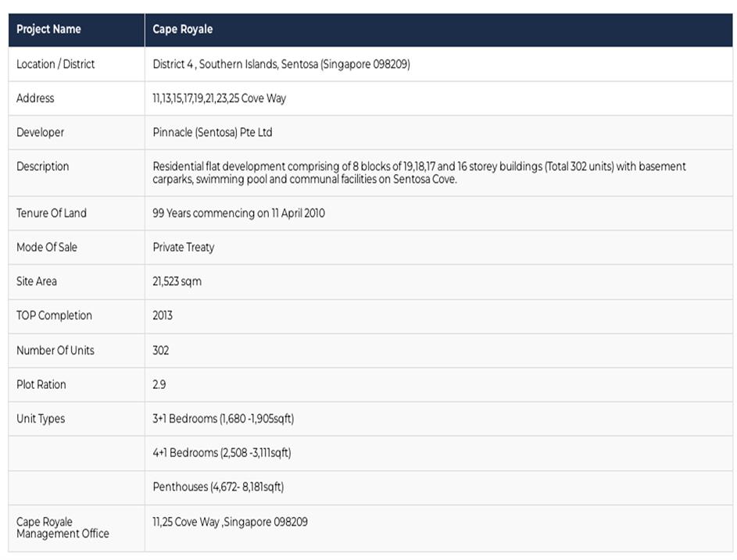
Task: Click the 'Developer' row label
Action: [x=41, y=133]
